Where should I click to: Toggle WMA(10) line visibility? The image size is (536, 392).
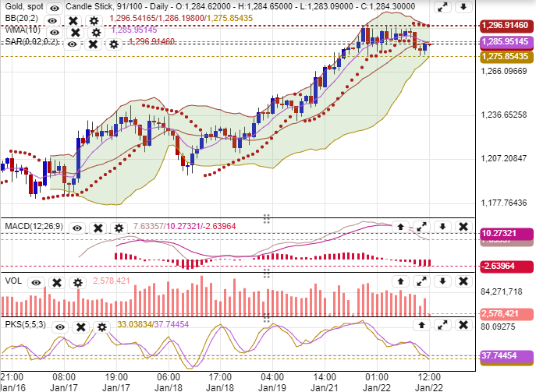(x=54, y=32)
